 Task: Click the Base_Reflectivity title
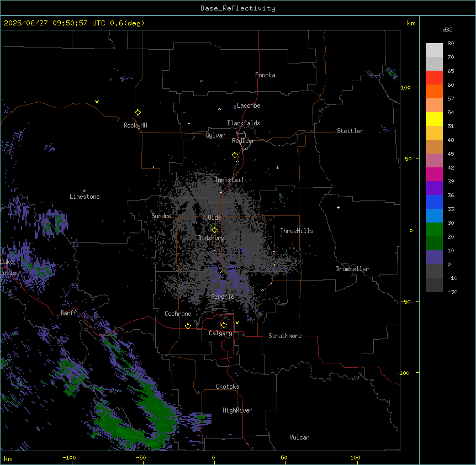coord(237,8)
